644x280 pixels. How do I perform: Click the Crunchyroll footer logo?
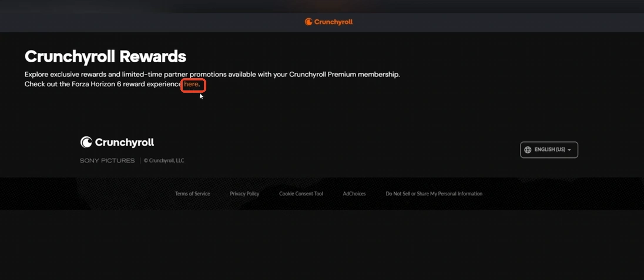pyautogui.click(x=117, y=143)
